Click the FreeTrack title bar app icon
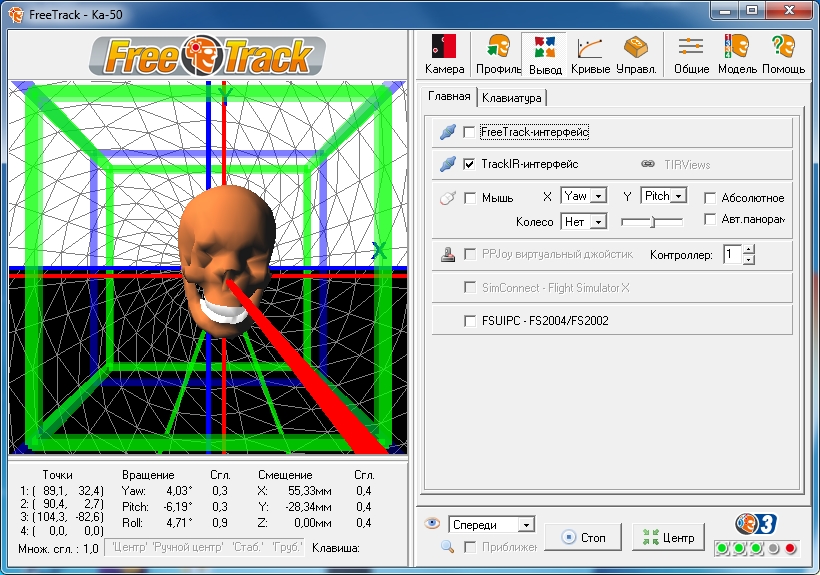The image size is (820, 575). (16, 15)
